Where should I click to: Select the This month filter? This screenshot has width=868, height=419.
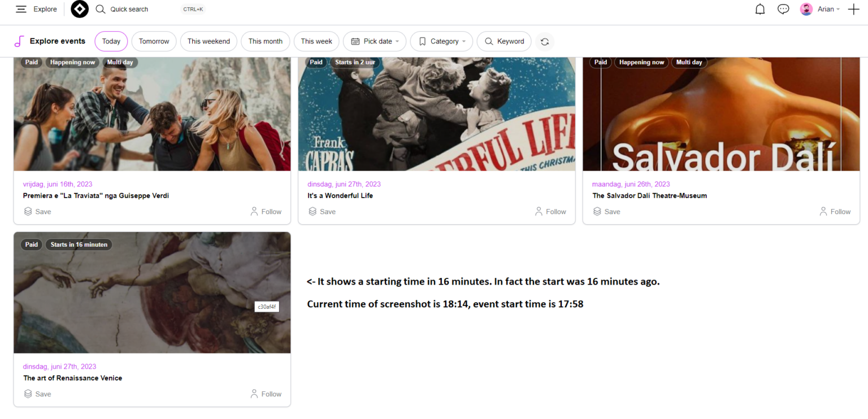(265, 41)
